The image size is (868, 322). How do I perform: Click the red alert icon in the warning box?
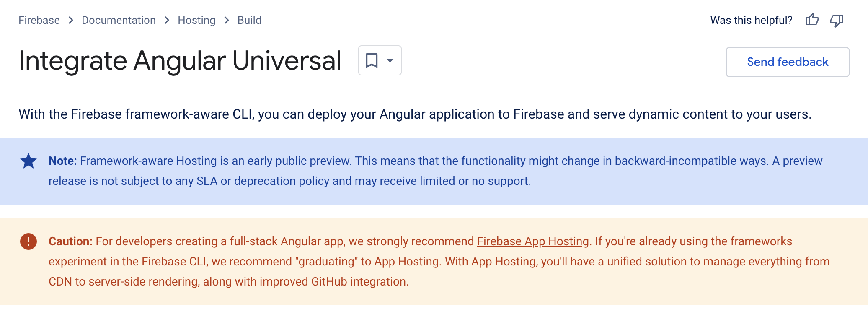click(x=28, y=241)
